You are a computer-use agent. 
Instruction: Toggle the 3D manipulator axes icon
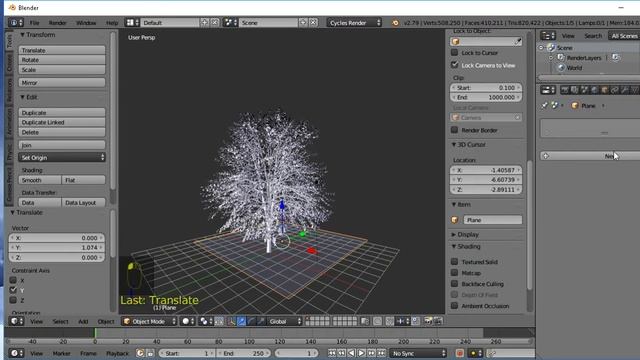point(231,321)
